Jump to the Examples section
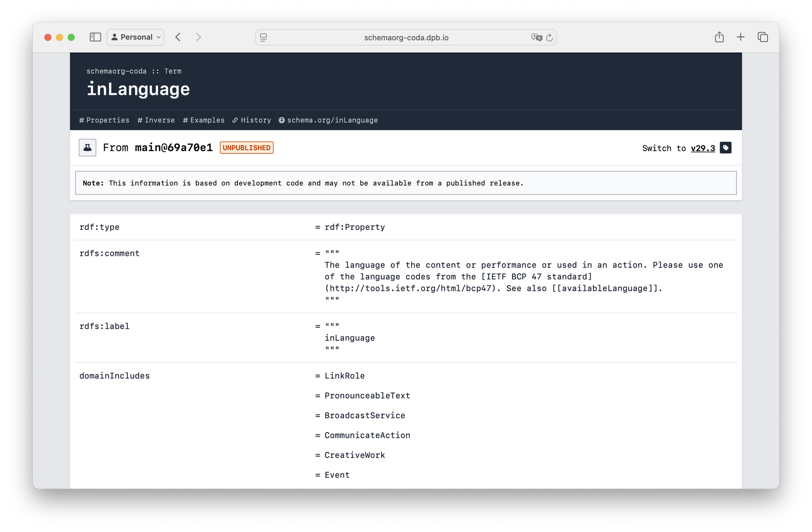 click(203, 120)
